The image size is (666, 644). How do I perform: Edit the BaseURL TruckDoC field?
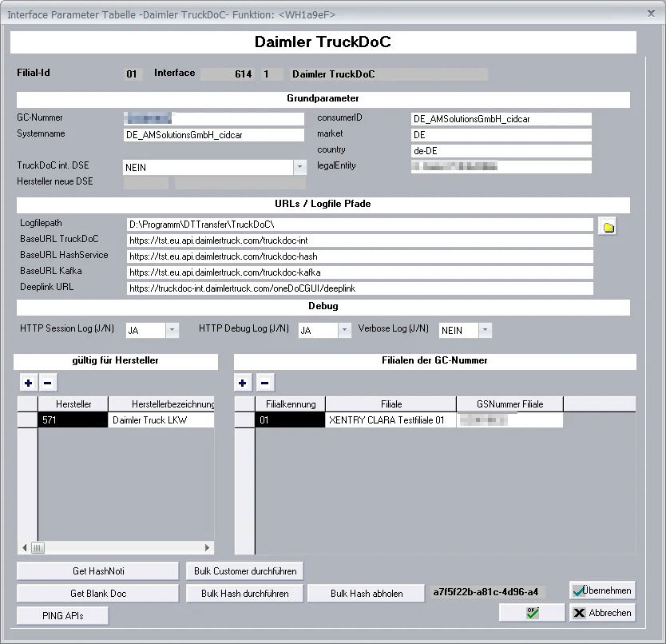tap(360, 241)
